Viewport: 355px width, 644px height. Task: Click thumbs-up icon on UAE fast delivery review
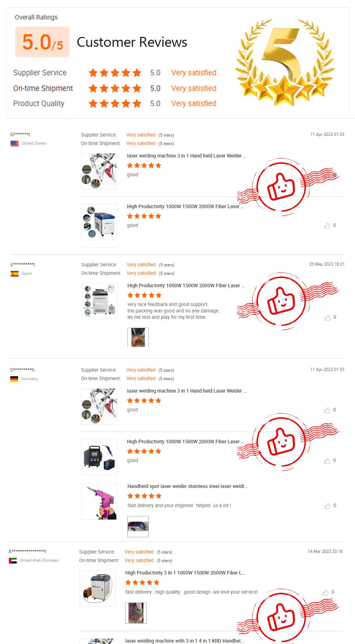tap(325, 593)
